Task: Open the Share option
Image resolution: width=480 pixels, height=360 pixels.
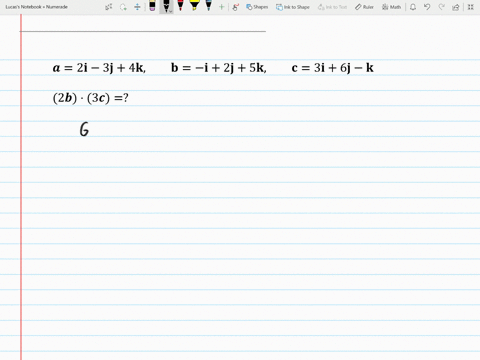Action: (x=456, y=7)
